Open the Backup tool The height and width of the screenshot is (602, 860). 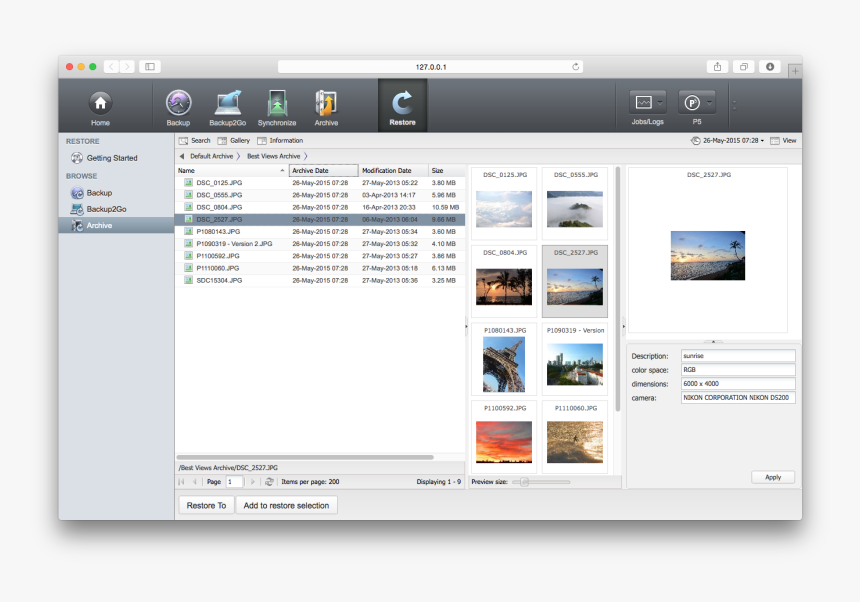click(x=177, y=105)
